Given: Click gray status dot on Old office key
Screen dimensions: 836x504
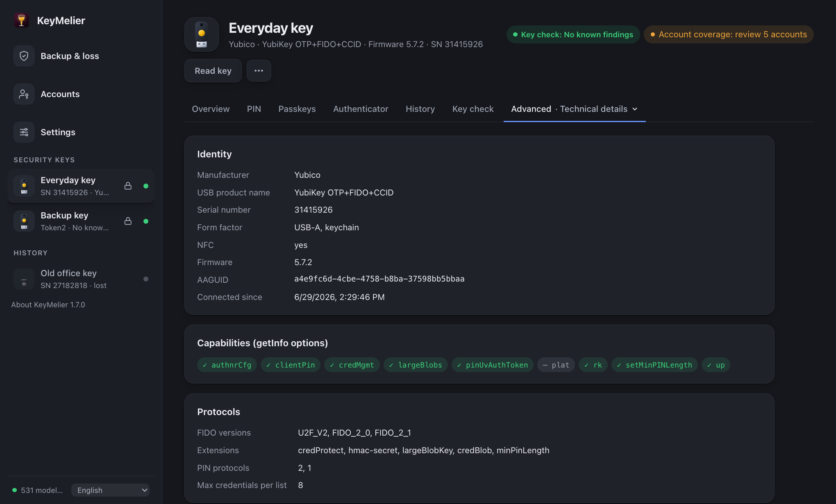Looking at the screenshot, I should coord(146,279).
